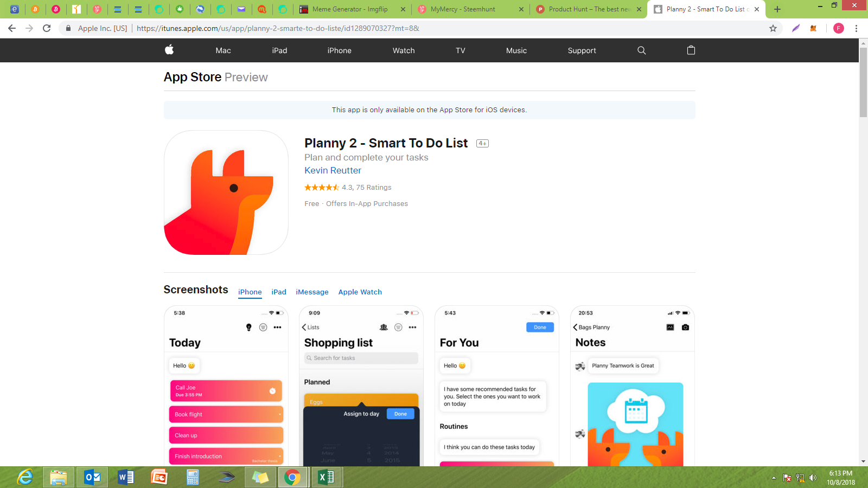Close the Product Hunt tab

[639, 9]
